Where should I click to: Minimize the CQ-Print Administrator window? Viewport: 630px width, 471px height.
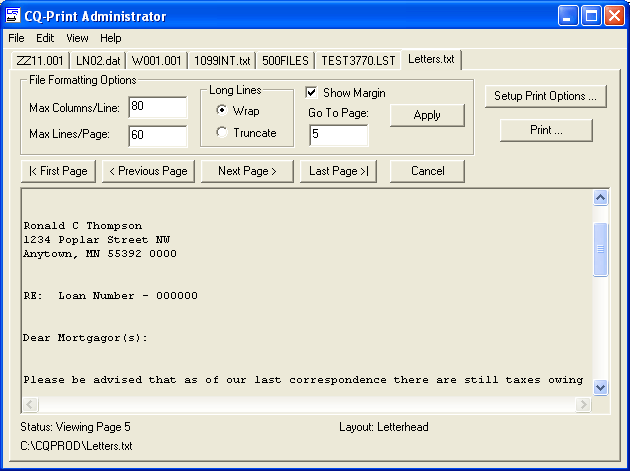568,16
